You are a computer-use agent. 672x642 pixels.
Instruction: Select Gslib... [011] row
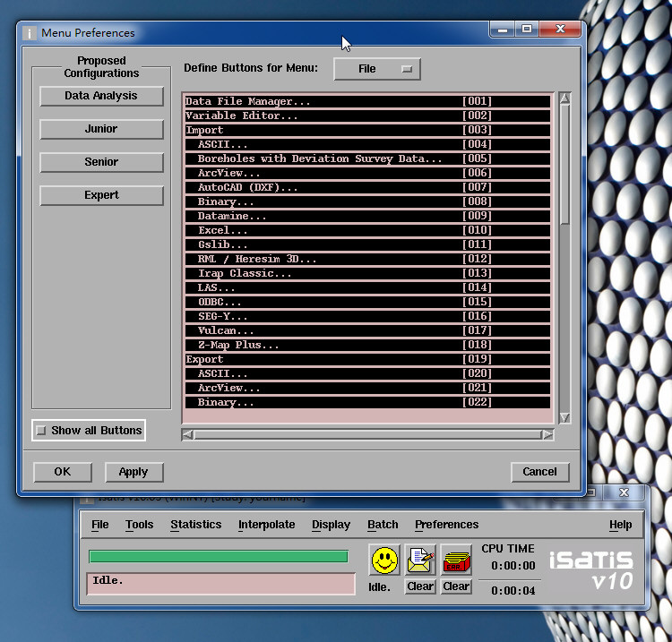(367, 245)
